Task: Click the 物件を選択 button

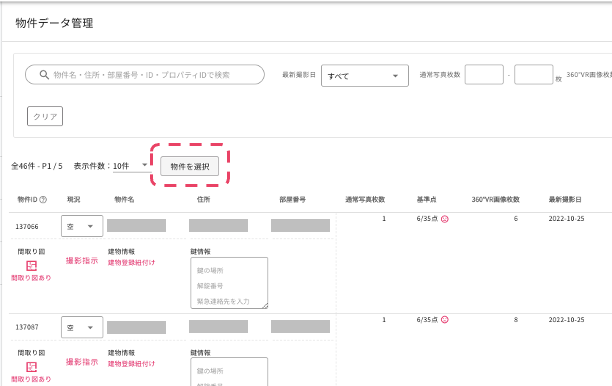Action: click(x=190, y=167)
